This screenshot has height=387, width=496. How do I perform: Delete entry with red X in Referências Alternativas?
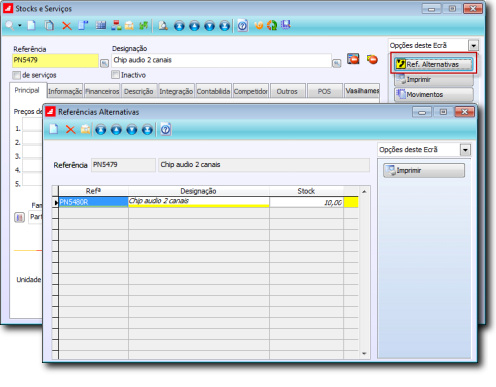70,129
